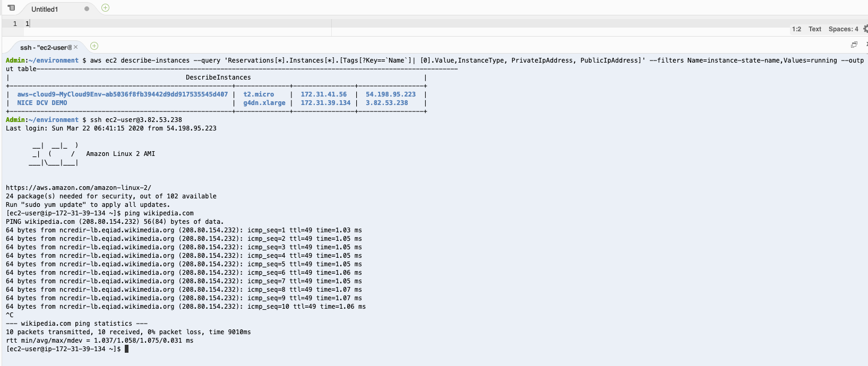868x366 pixels.
Task: Open the editor pane menu icon
Action: pos(11,8)
